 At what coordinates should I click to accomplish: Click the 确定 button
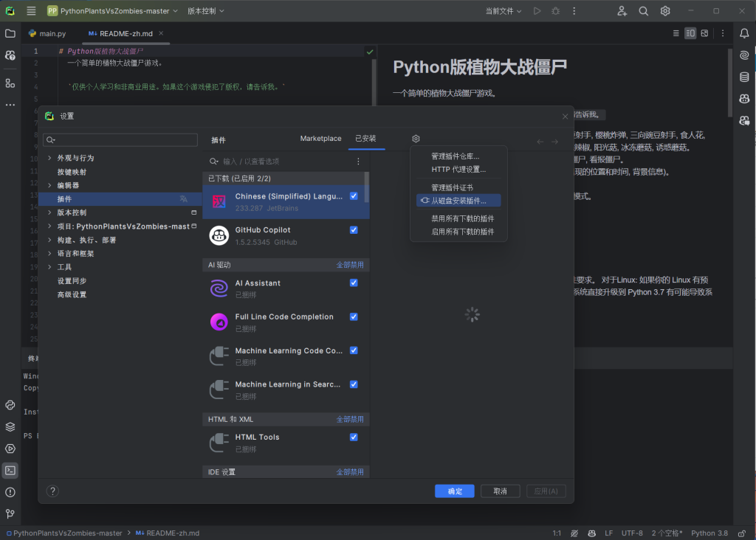tap(455, 491)
